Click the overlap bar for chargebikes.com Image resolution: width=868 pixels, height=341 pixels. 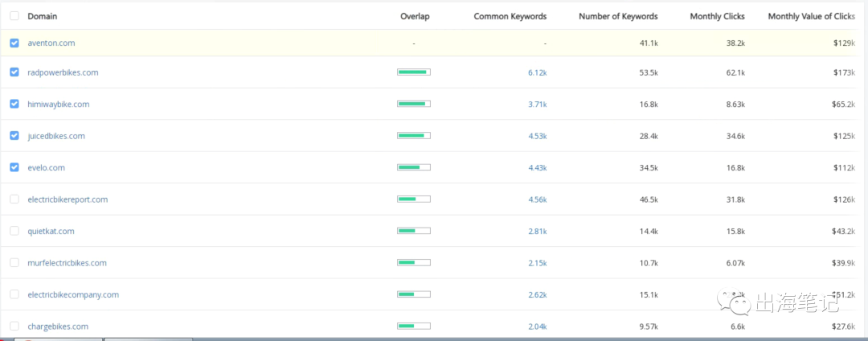click(414, 326)
